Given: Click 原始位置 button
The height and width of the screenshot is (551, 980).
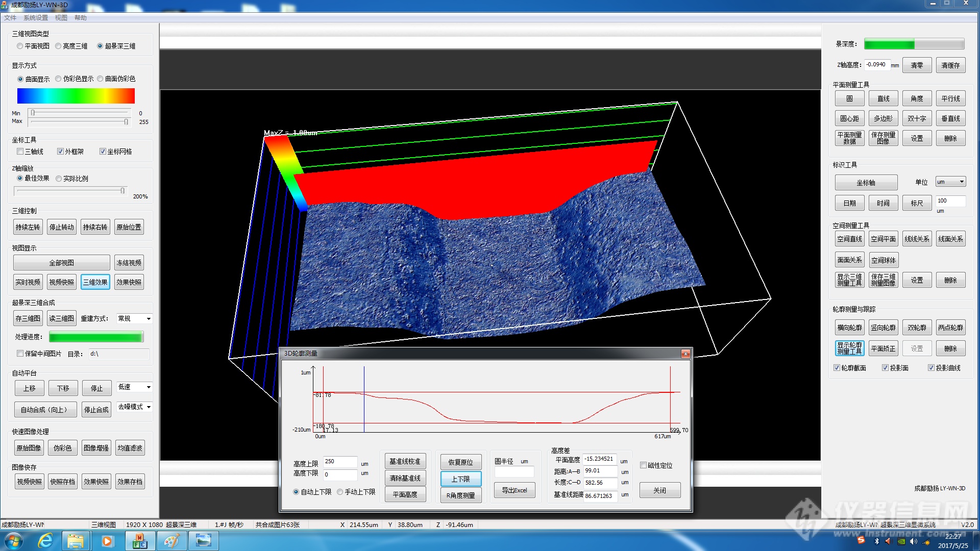Looking at the screenshot, I should click(x=129, y=227).
